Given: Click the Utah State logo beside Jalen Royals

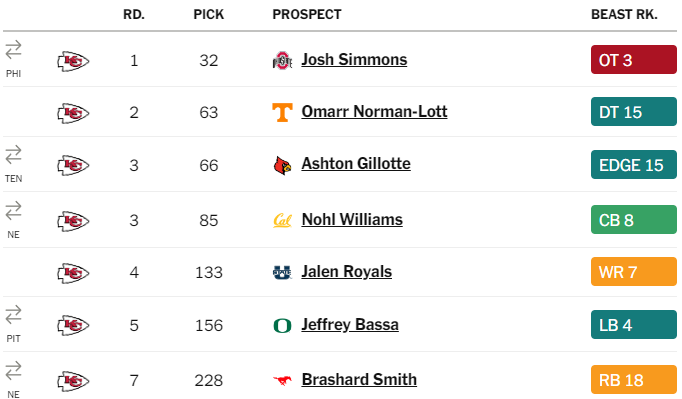Looking at the screenshot, I should point(282,273).
